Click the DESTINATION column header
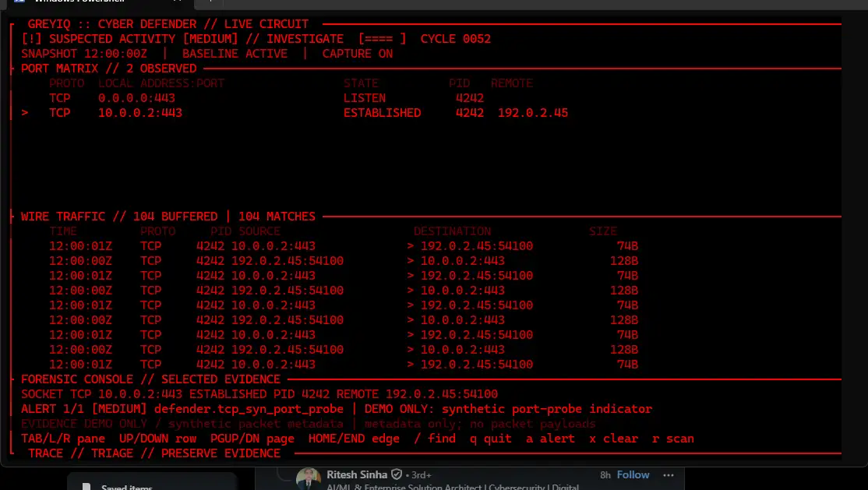The image size is (868, 490). pos(452,231)
